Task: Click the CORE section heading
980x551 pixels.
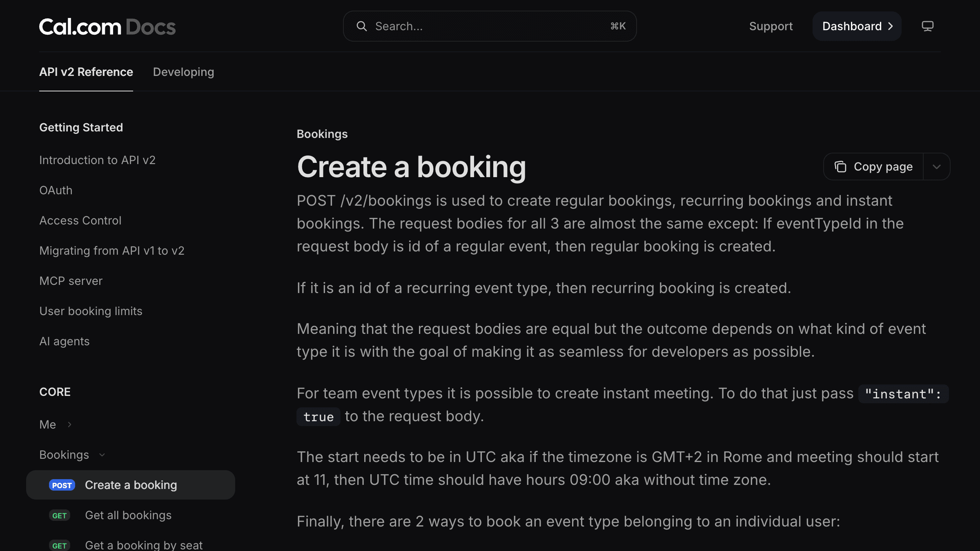Action: pos(55,392)
